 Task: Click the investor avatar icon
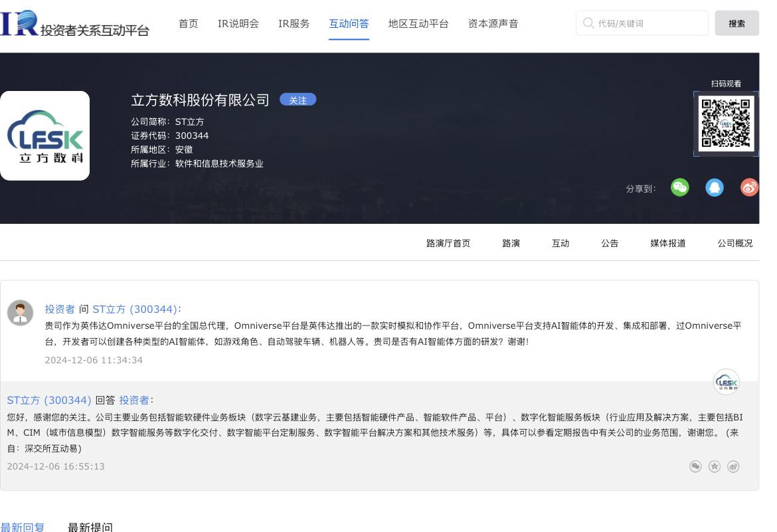tap(21, 313)
